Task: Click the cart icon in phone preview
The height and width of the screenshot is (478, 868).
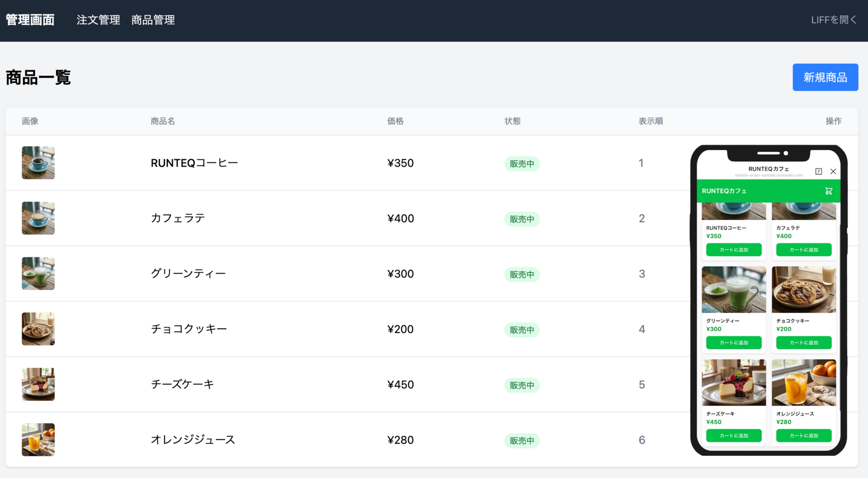Action: pyautogui.click(x=828, y=191)
